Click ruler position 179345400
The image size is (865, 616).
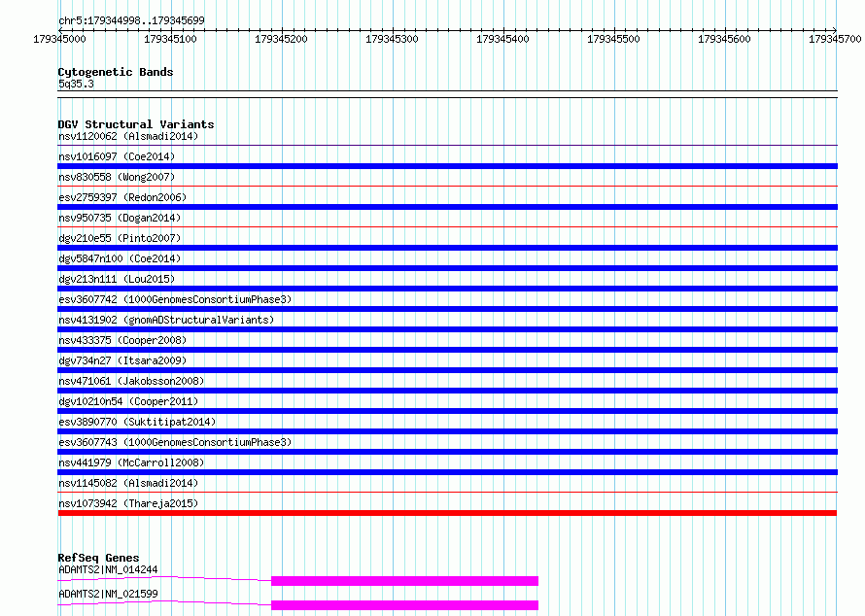(502, 39)
